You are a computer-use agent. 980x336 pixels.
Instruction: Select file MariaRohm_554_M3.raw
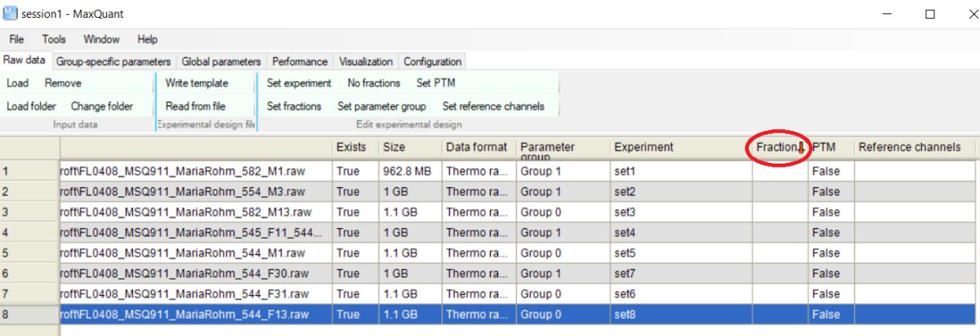(196, 191)
